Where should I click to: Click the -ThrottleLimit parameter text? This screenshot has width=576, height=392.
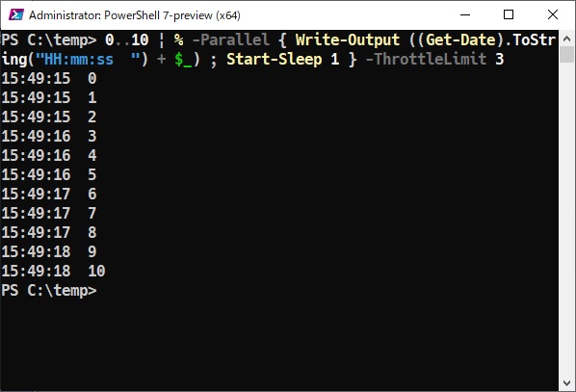point(426,59)
